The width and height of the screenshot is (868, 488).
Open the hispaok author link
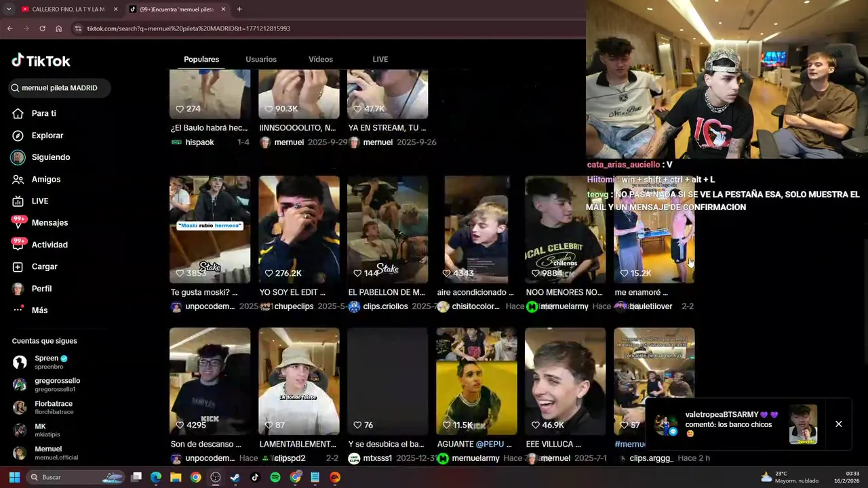click(x=199, y=142)
